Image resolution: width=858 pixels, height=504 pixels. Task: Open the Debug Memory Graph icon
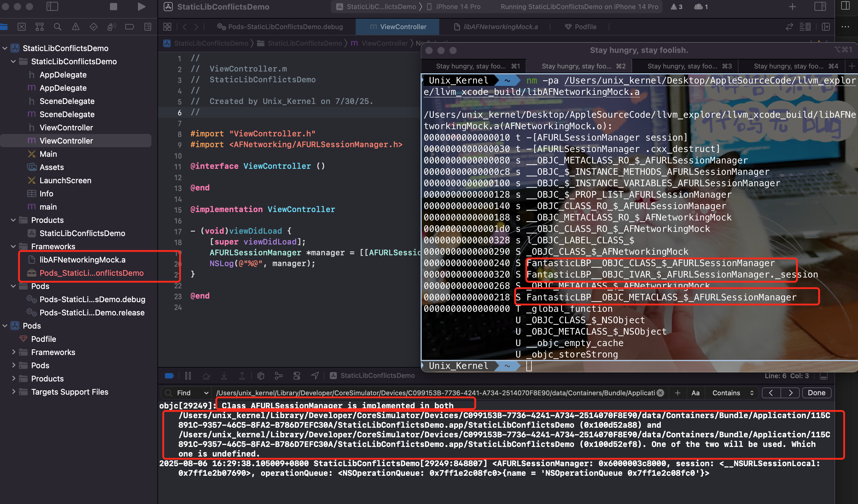coord(279,376)
